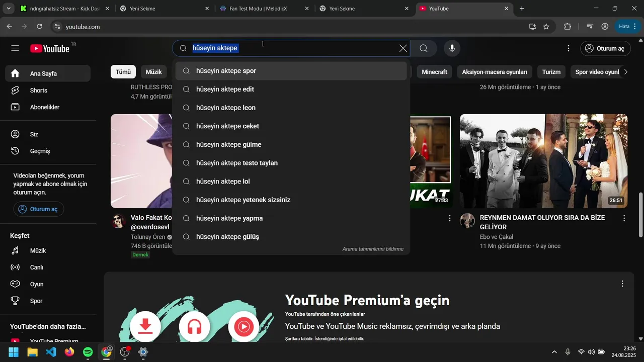Click the Ebo ve Çakal channel name

coord(497,237)
